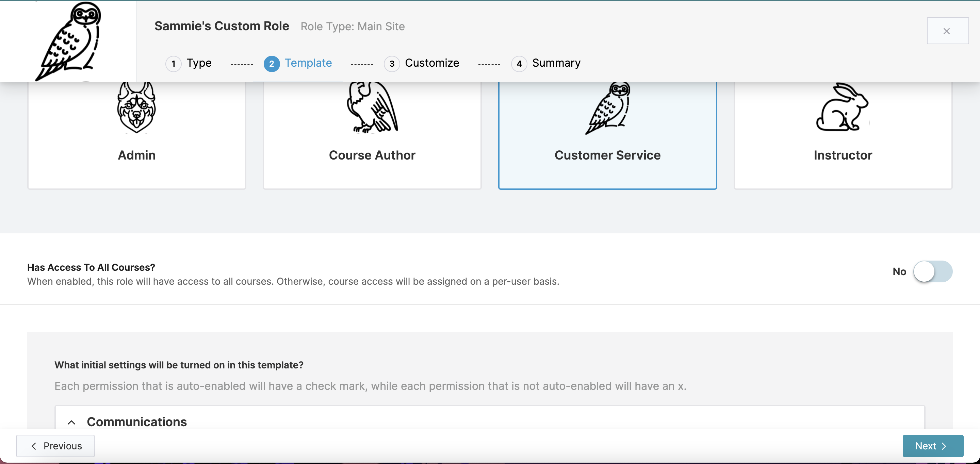The width and height of the screenshot is (980, 464).
Task: Select the Instructor rabbit icon
Action: [843, 107]
